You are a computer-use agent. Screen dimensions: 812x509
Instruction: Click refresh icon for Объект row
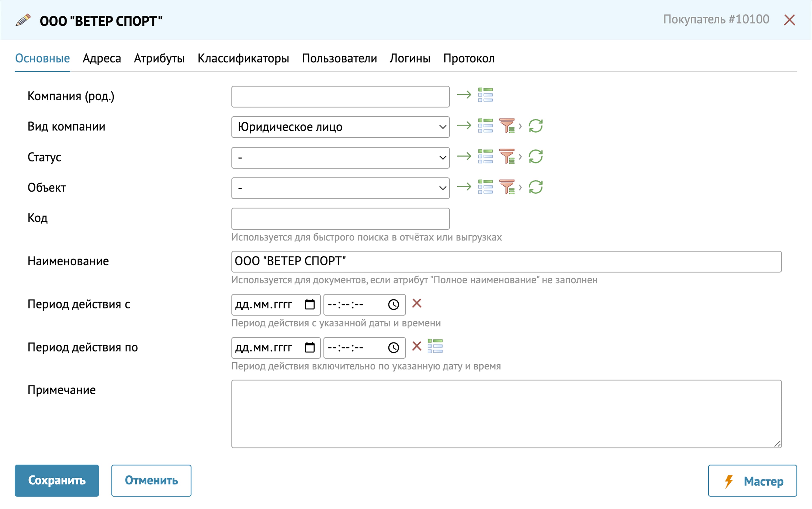tap(535, 187)
